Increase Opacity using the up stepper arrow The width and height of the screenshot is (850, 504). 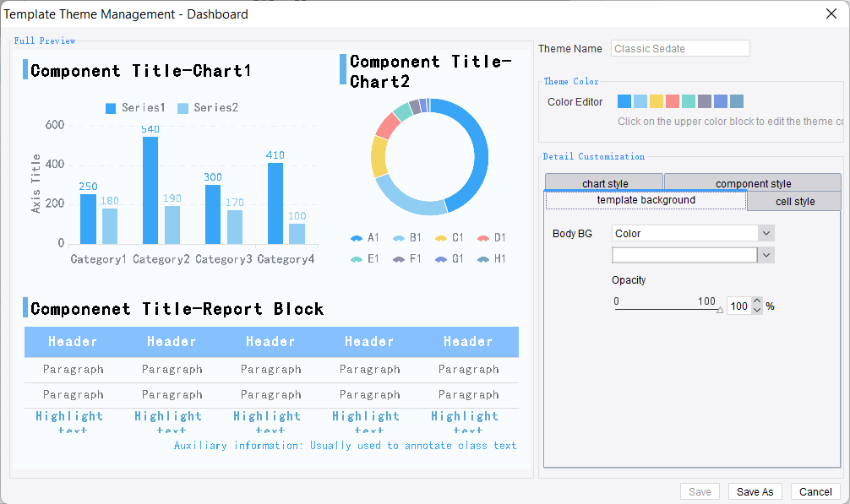(756, 301)
